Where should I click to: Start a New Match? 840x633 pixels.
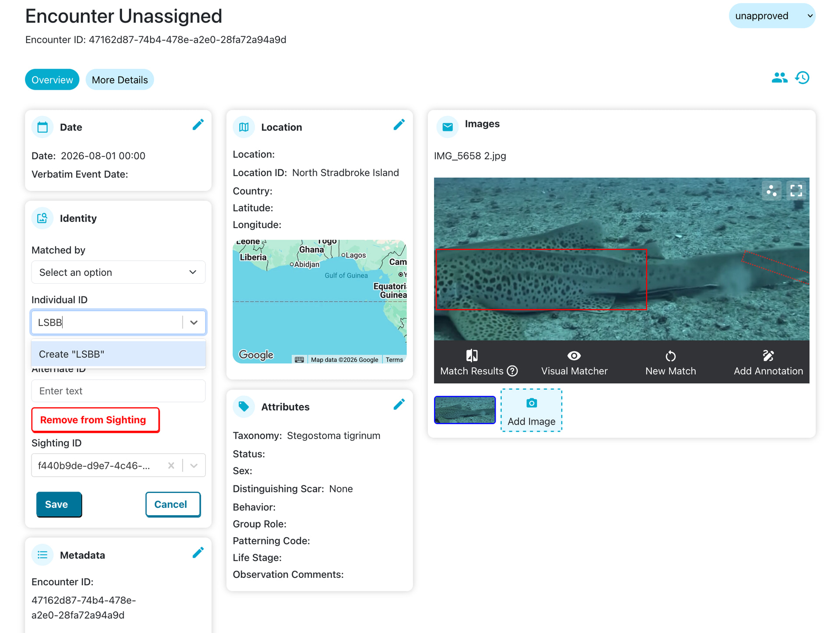(x=670, y=362)
